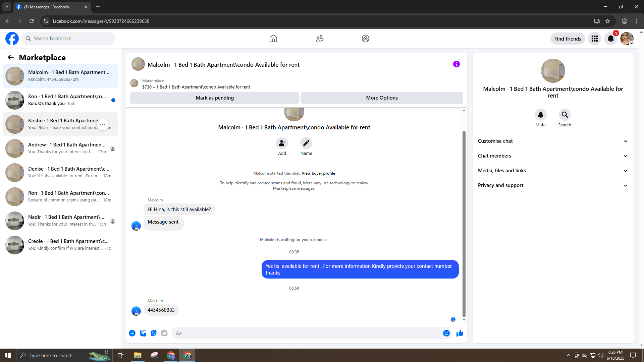
Task: Open View buyer profile link
Action: point(318,173)
